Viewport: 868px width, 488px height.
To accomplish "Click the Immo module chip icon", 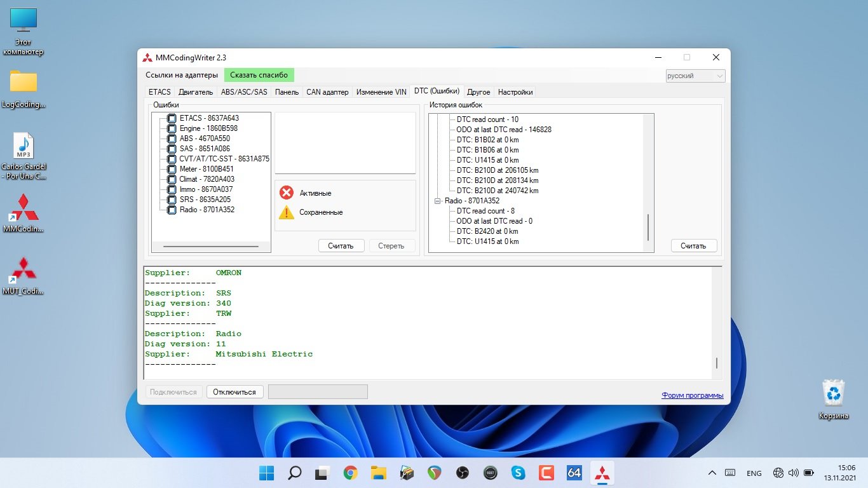I will point(172,189).
